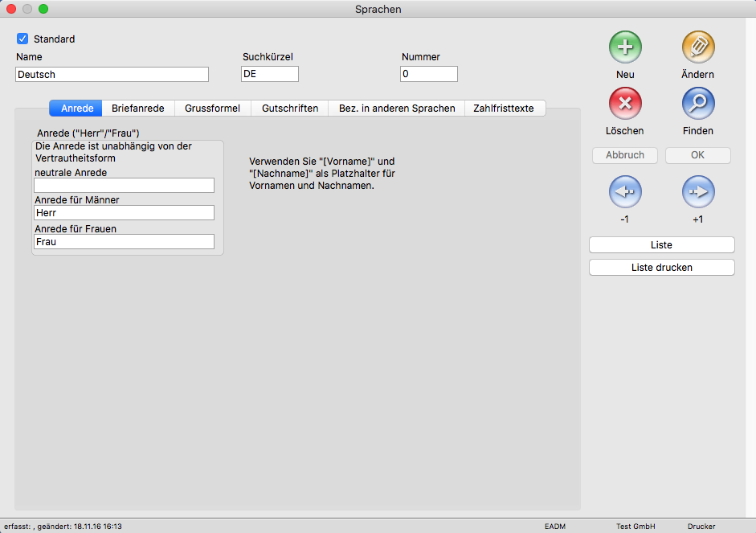Viewport: 756px width, 533px height.
Task: Click the empty neutrale Anrede field
Action: tap(124, 186)
